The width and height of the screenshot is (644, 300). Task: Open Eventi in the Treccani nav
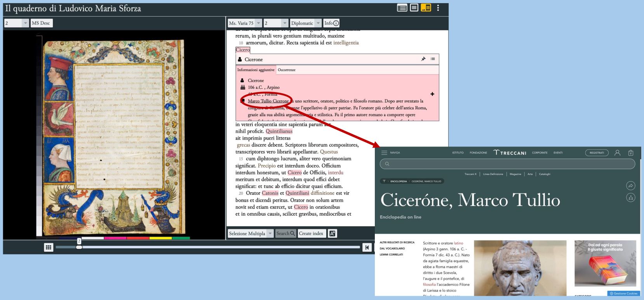point(558,153)
